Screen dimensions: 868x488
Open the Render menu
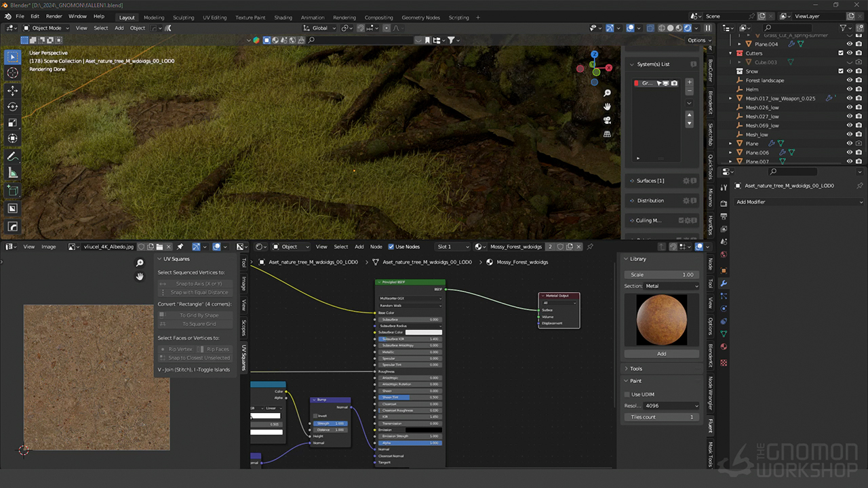pyautogui.click(x=54, y=16)
